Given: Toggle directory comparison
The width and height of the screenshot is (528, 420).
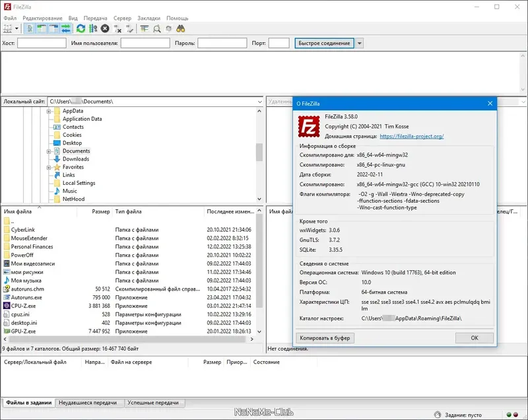Looking at the screenshot, I should [x=156, y=28].
